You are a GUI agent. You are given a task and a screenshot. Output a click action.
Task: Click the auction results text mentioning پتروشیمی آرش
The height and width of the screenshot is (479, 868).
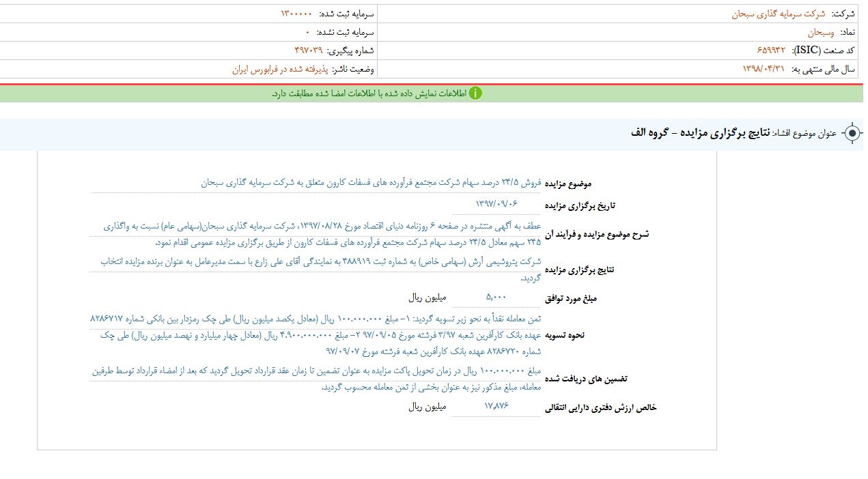coord(321,269)
